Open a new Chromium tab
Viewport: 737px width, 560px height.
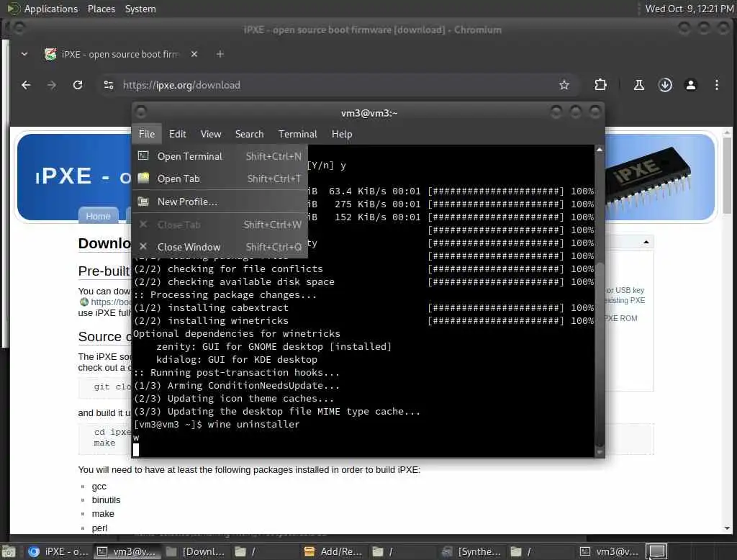[220, 54]
